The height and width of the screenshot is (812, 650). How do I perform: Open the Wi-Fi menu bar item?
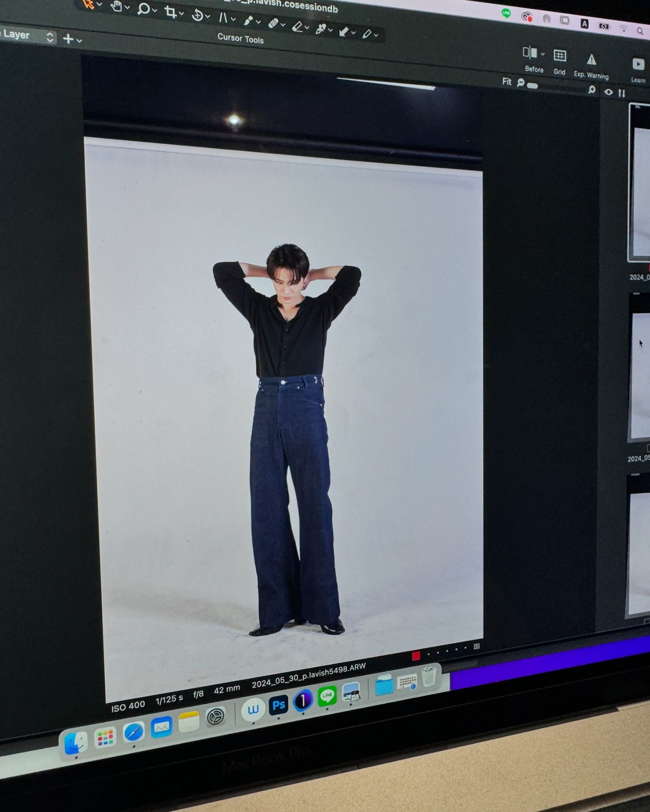click(x=623, y=28)
